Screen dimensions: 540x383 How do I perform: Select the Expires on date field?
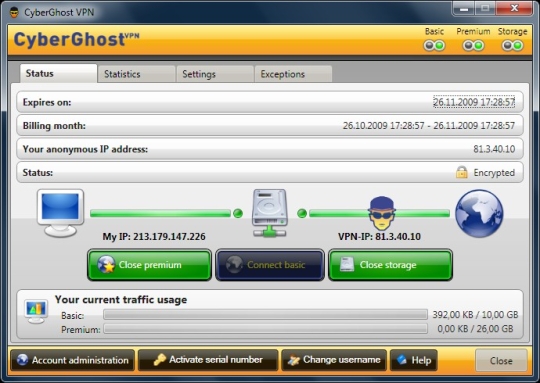474,102
